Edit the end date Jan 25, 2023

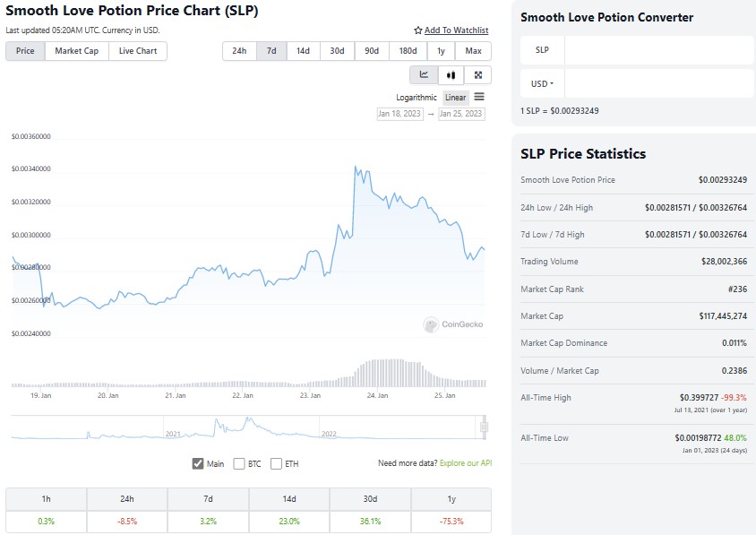[461, 114]
